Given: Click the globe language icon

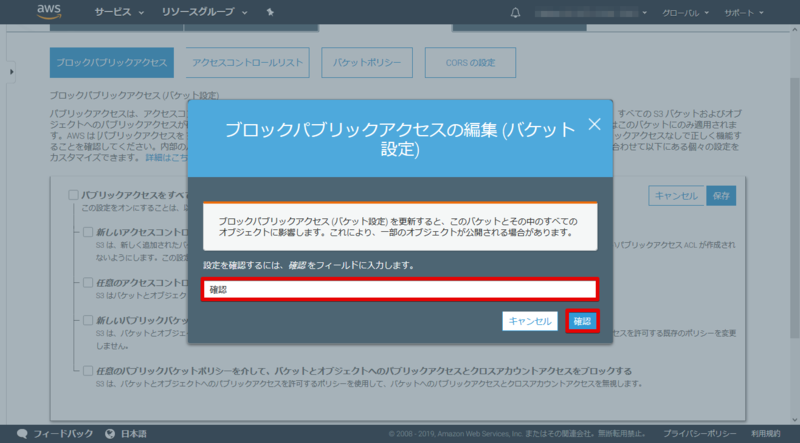Looking at the screenshot, I should point(110,434).
